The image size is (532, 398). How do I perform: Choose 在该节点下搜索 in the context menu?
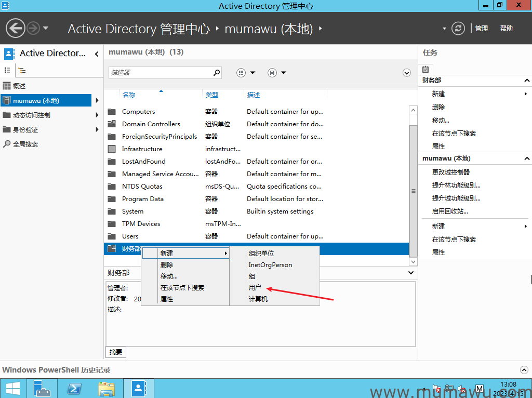point(185,288)
